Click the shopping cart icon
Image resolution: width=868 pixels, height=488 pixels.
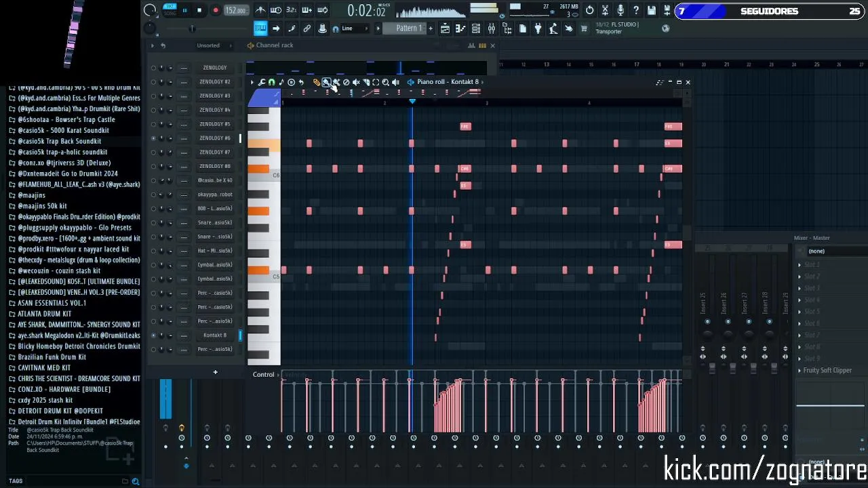click(584, 28)
